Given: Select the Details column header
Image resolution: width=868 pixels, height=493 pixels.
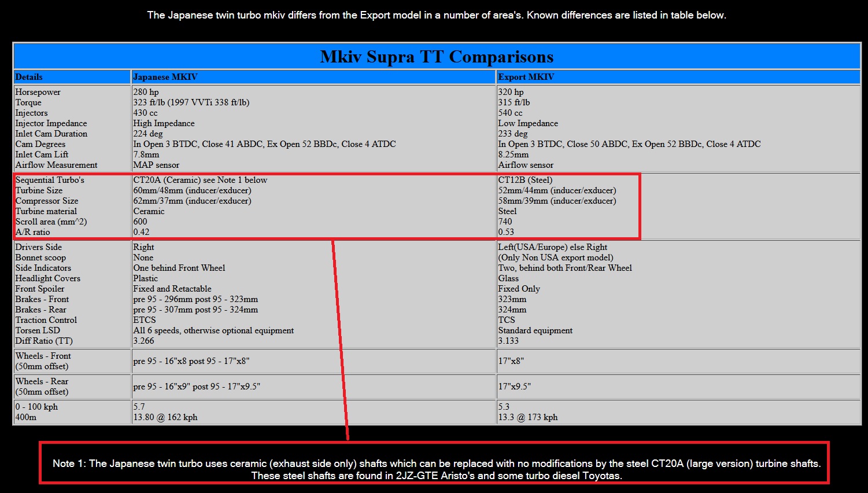Looking at the screenshot, I should coord(29,77).
